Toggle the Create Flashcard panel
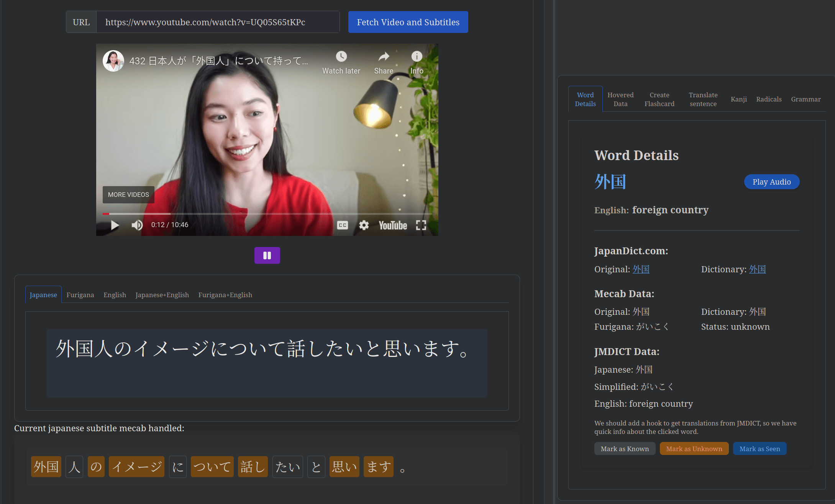This screenshot has width=835, height=504. [x=659, y=99]
